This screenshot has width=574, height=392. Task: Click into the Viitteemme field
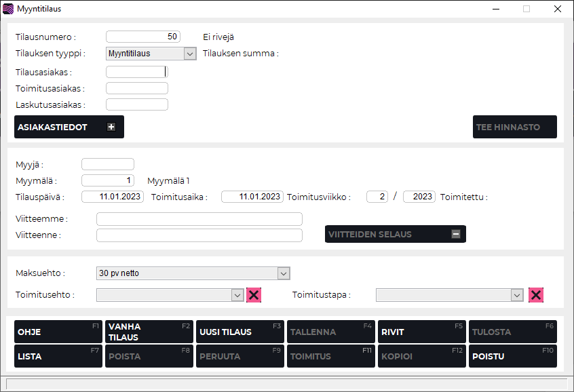199,218
